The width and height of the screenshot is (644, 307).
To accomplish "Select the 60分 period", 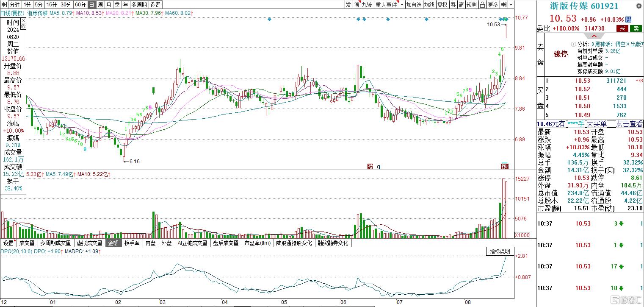I will (x=80, y=5).
